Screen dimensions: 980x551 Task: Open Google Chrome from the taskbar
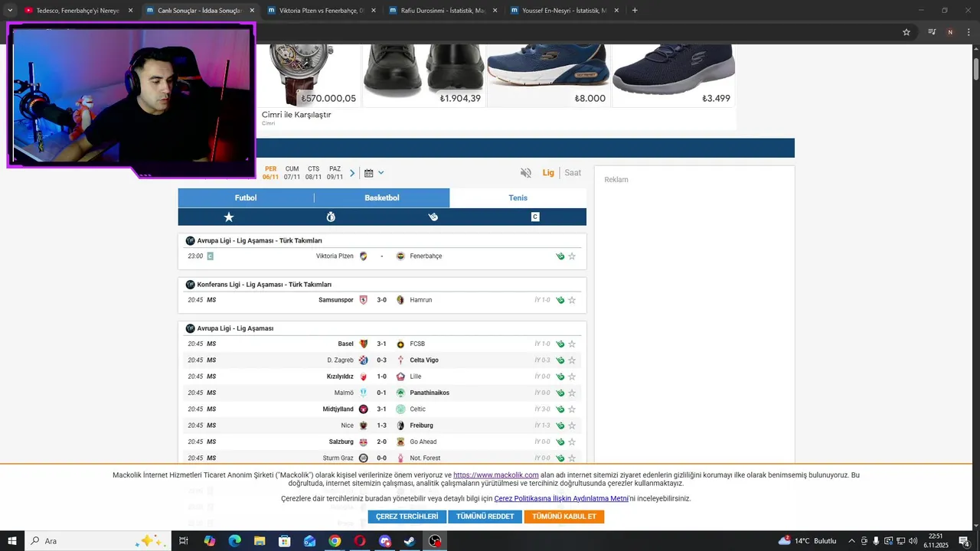(x=335, y=541)
